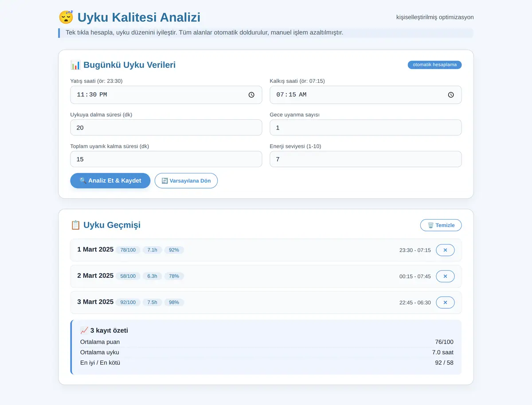The image size is (532, 405).
Task: Click the Ortalama puan value 76/100
Action: pyautogui.click(x=444, y=342)
